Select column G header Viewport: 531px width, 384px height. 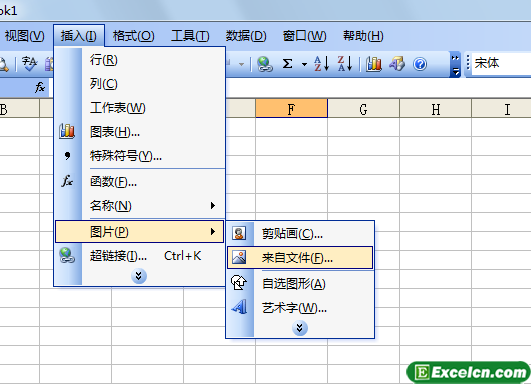click(x=364, y=109)
